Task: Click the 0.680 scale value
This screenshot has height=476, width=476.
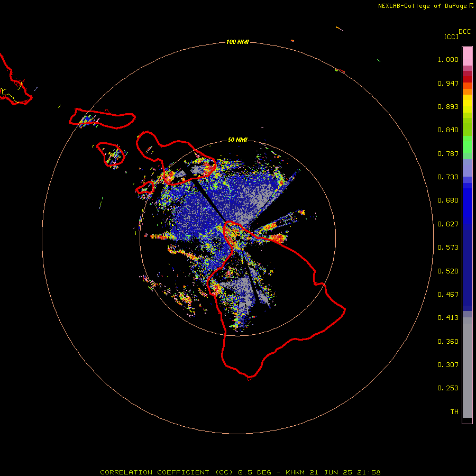Action: click(448, 200)
